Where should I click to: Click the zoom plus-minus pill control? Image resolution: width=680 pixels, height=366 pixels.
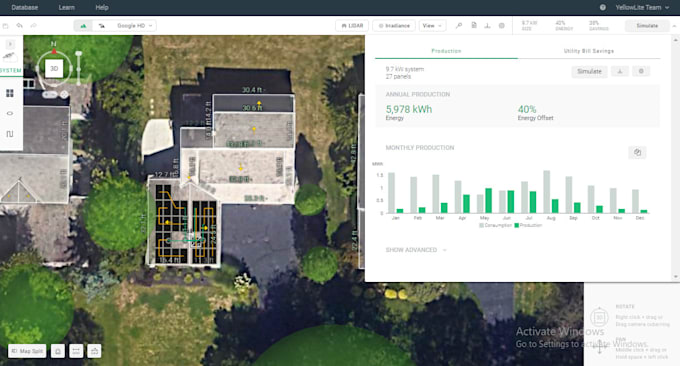[49, 94]
